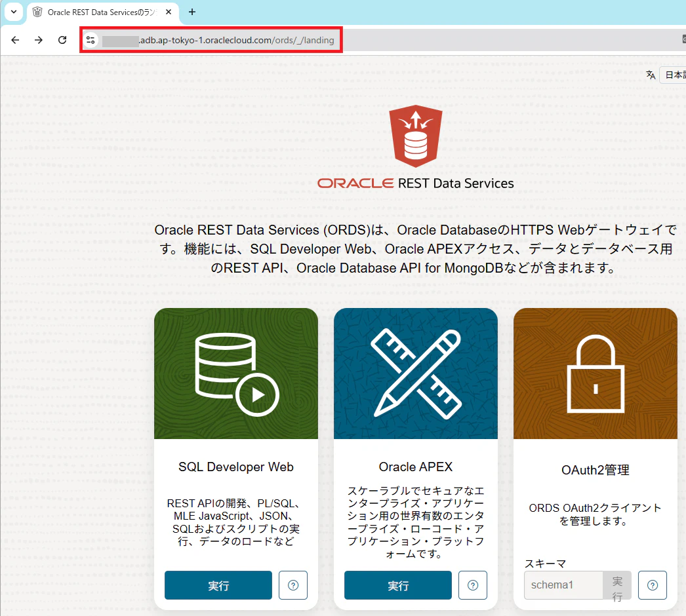Click the Oracle APEX card image
Viewport: 686px width, 616px height.
[x=416, y=374]
